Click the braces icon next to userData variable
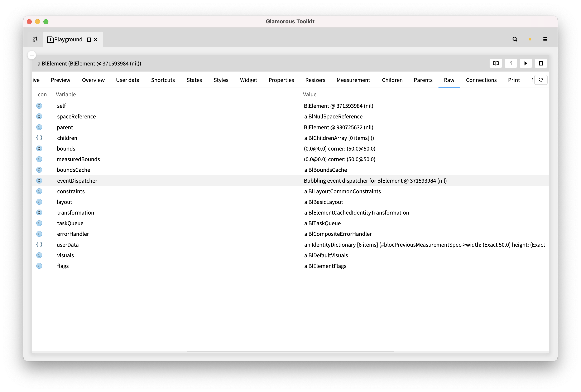Screen dimensions: 581x392 pos(39,245)
